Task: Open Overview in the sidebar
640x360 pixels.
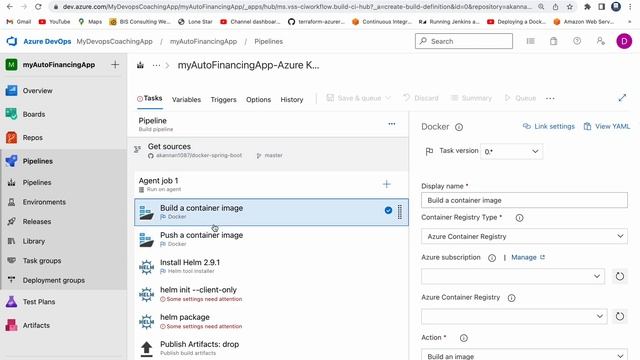Action: click(37, 91)
